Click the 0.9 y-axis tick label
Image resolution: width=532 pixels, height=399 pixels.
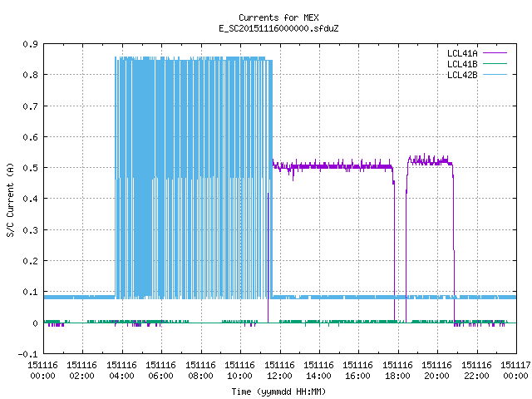(x=30, y=44)
